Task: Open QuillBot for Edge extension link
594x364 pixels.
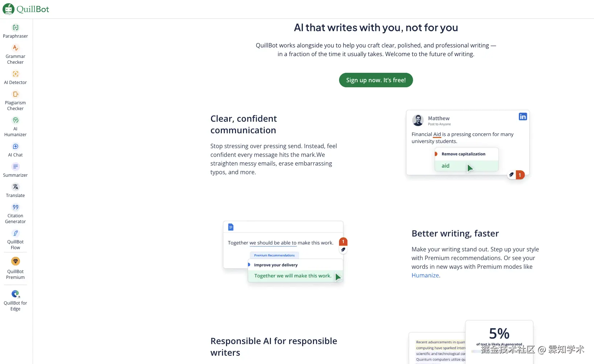Action: [x=15, y=294]
